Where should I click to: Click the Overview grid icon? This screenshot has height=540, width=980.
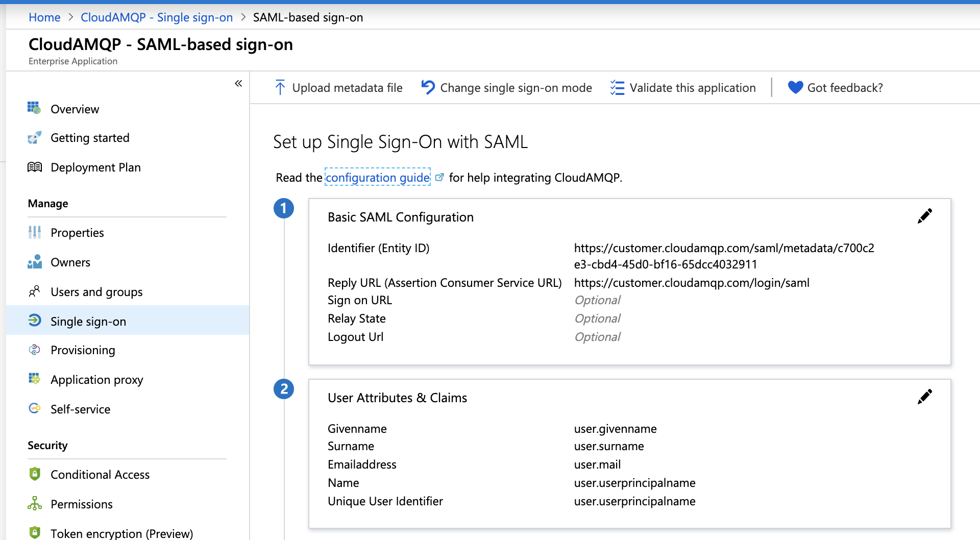(34, 108)
